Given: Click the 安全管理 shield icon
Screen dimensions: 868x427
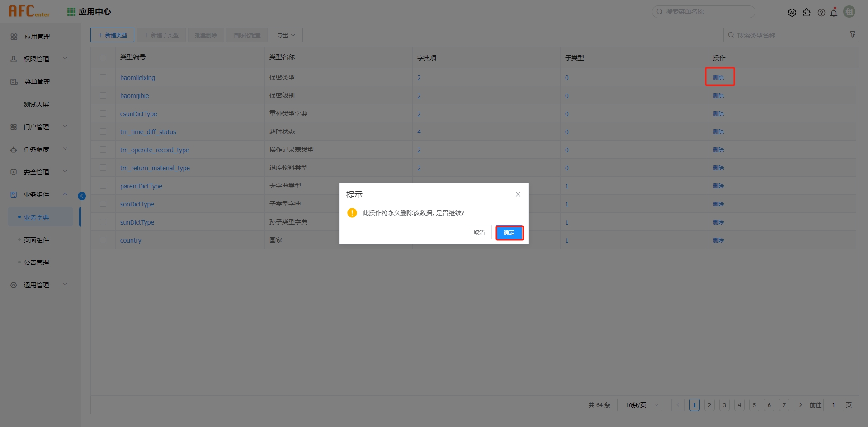Looking at the screenshot, I should coord(14,172).
